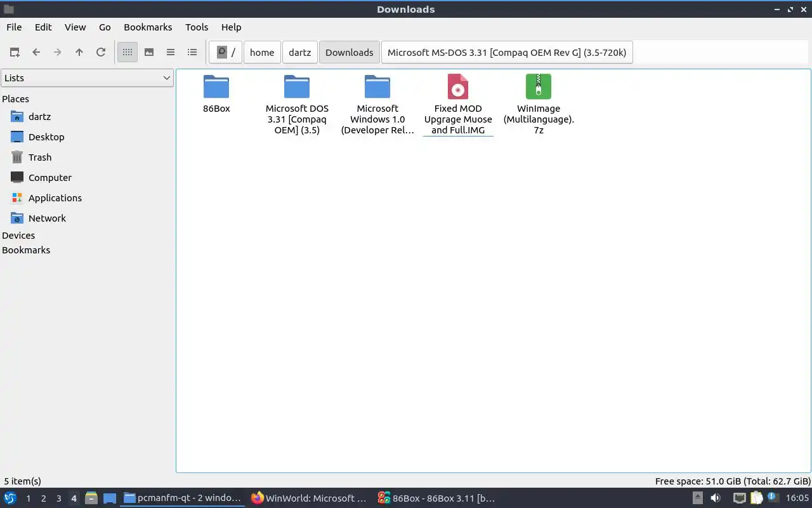The height and width of the screenshot is (508, 812).
Task: Open the Lubuntu start menu
Action: click(10, 498)
